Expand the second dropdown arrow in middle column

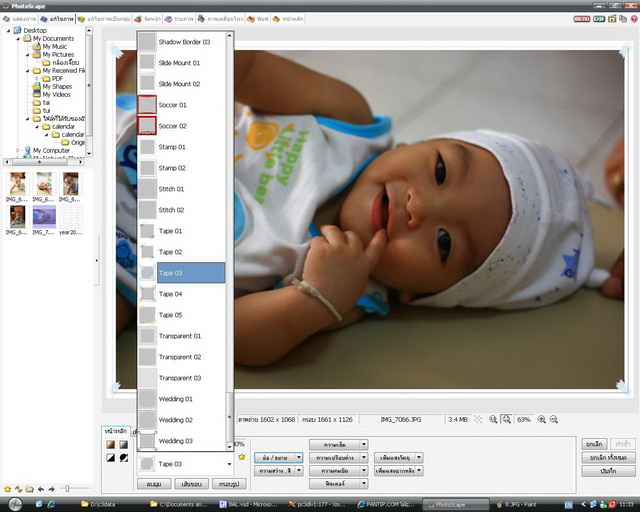click(x=364, y=458)
